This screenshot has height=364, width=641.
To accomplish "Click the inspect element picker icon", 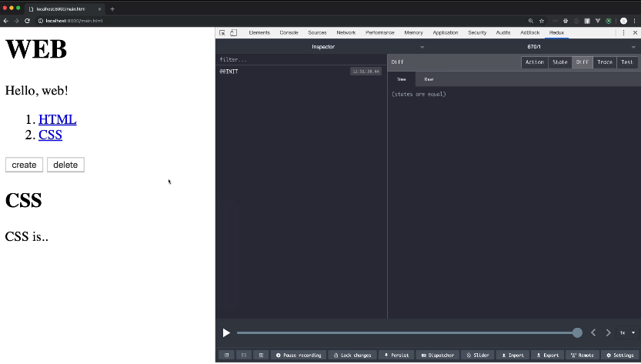I will coord(222,33).
